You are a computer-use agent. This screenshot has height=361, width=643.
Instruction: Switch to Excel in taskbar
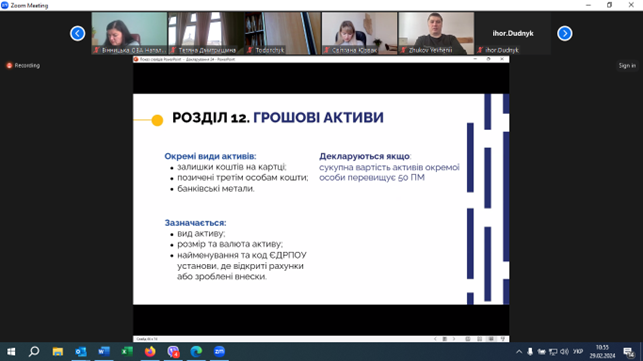[x=127, y=352]
